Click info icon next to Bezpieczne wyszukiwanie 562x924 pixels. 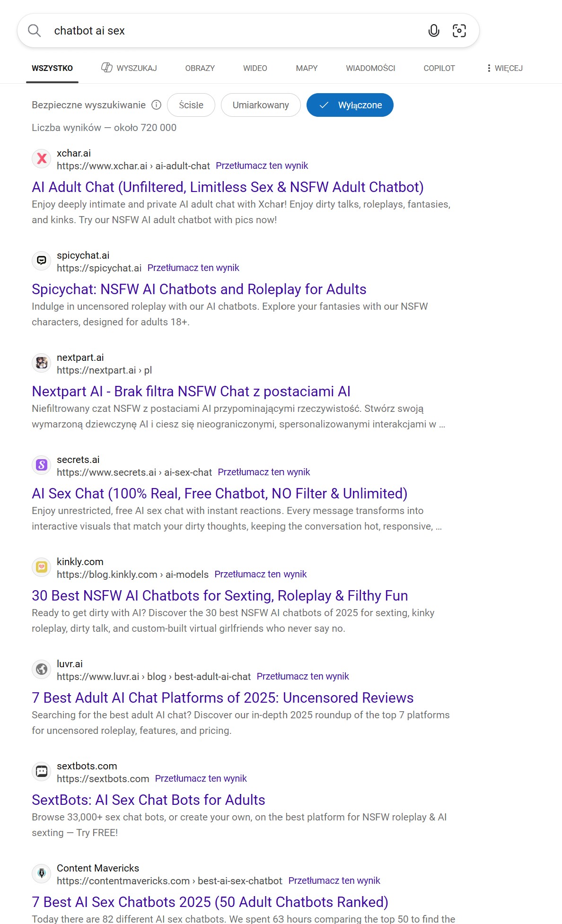click(x=156, y=105)
